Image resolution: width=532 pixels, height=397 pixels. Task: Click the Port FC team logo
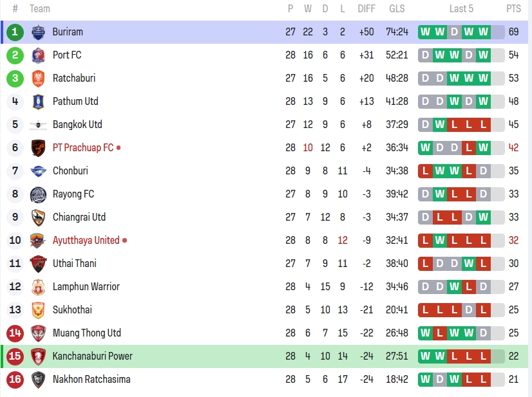click(x=38, y=55)
